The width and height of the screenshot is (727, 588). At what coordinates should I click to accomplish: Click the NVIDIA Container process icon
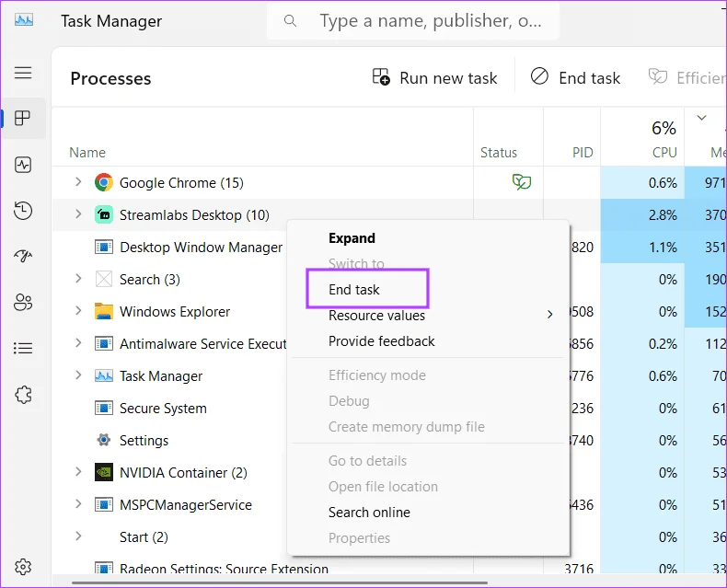coord(104,472)
